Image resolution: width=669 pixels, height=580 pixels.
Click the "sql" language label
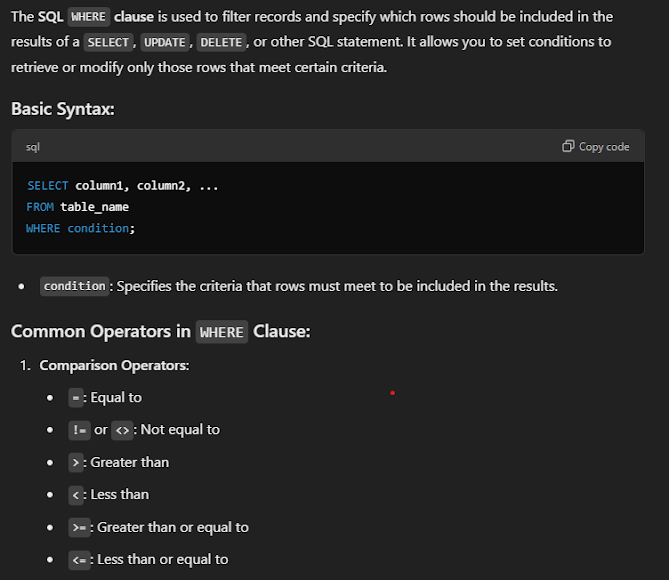[x=33, y=147]
